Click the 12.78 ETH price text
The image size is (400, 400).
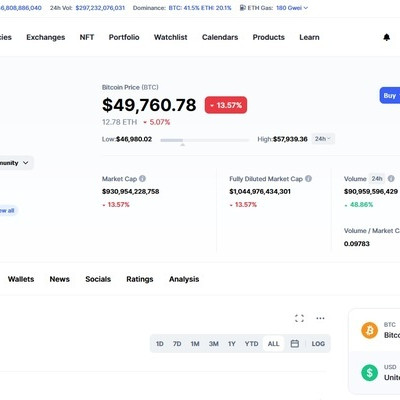pyautogui.click(x=119, y=122)
